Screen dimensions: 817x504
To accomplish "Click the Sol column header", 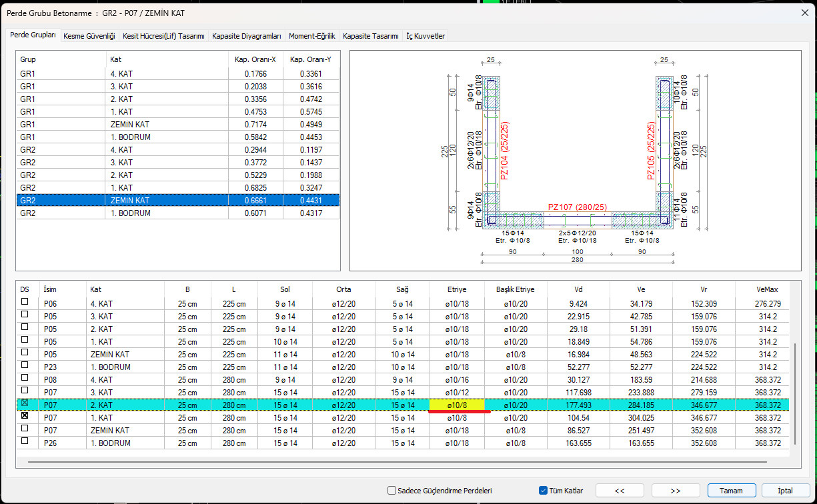I will pyautogui.click(x=285, y=289).
